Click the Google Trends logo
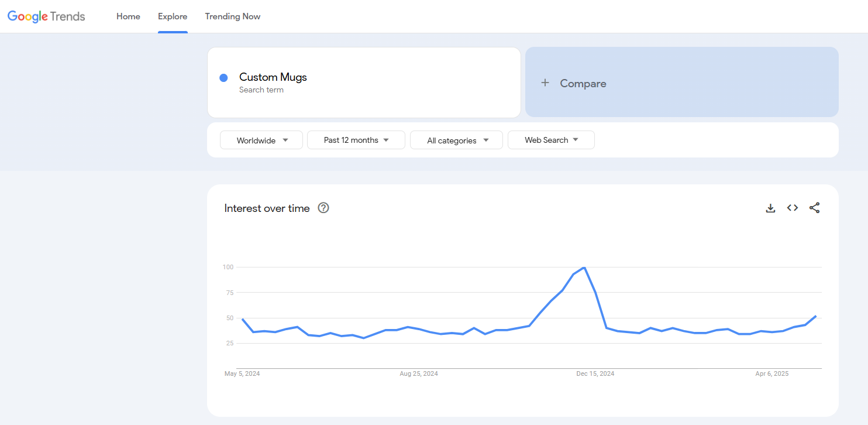 pyautogui.click(x=46, y=16)
